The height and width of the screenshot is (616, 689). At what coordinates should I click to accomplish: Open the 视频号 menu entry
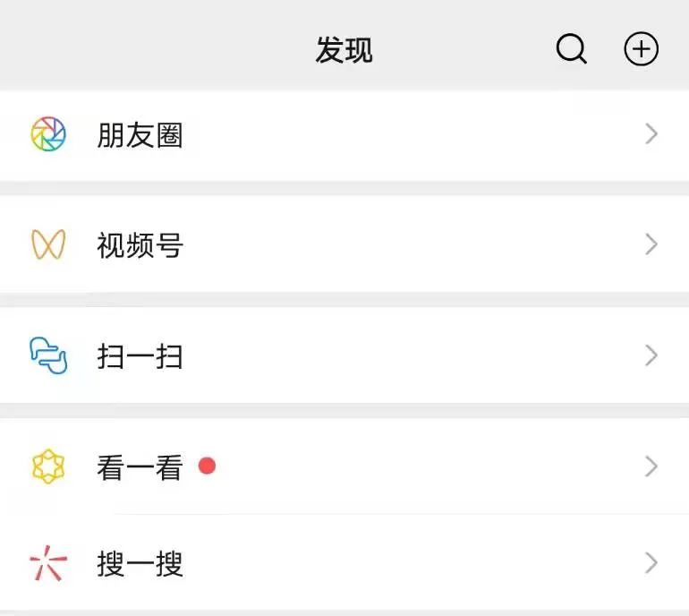coord(140,244)
